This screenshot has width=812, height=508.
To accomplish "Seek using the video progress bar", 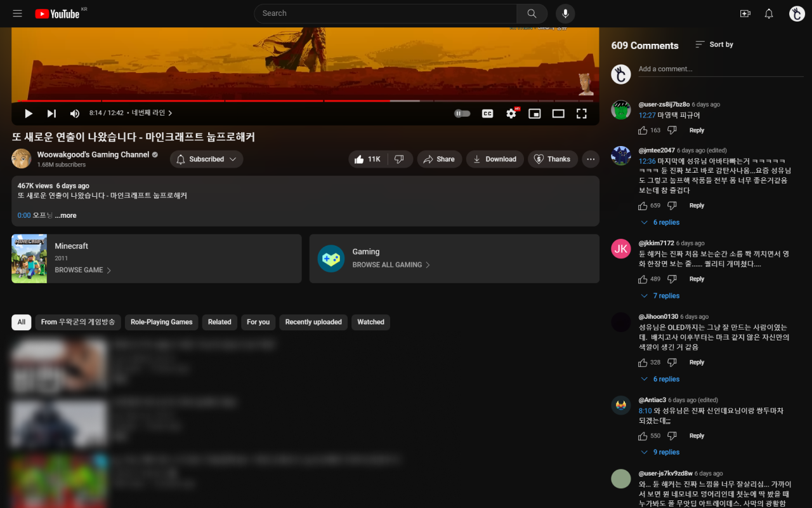I will tap(304, 100).
